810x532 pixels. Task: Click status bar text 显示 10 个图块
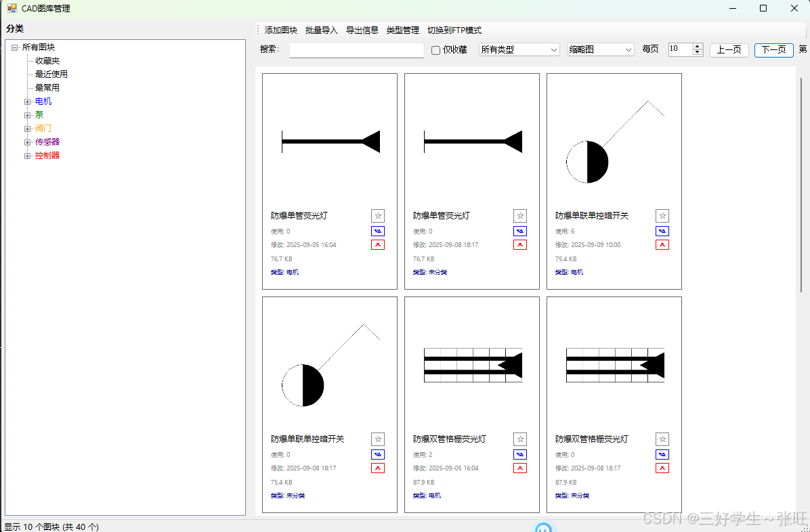pyautogui.click(x=51, y=527)
